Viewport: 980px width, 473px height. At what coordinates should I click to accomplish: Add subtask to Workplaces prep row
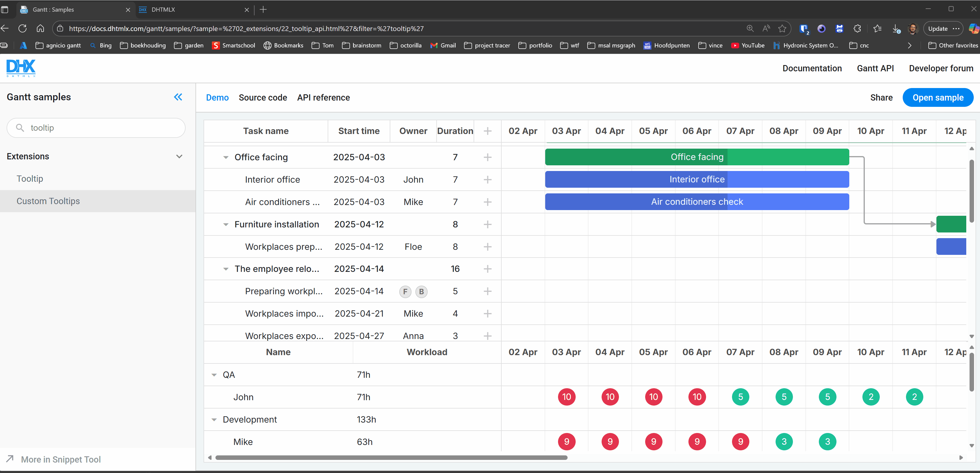pyautogui.click(x=487, y=246)
